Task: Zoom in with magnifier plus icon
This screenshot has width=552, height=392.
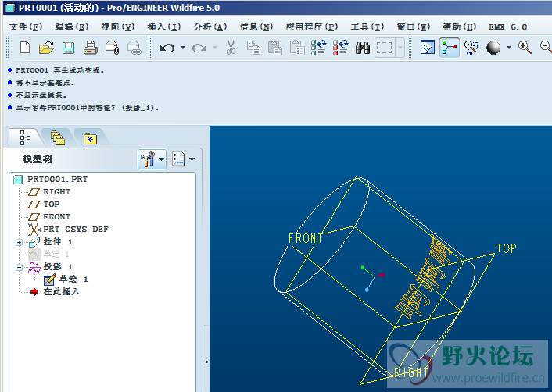Action: click(525, 48)
